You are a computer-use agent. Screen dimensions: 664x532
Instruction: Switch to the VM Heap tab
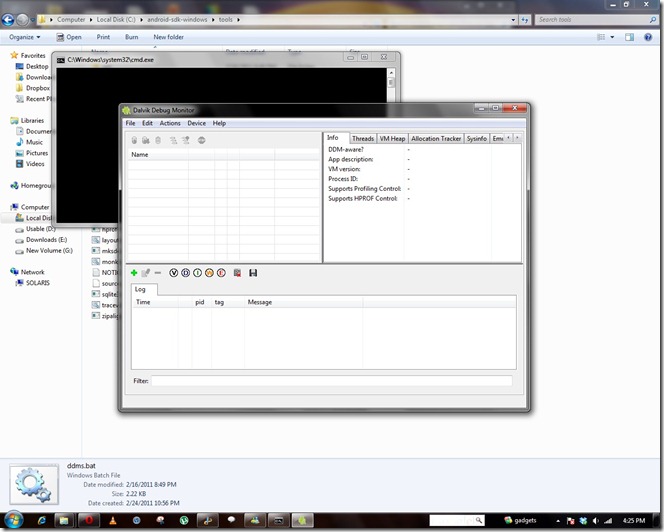(392, 139)
